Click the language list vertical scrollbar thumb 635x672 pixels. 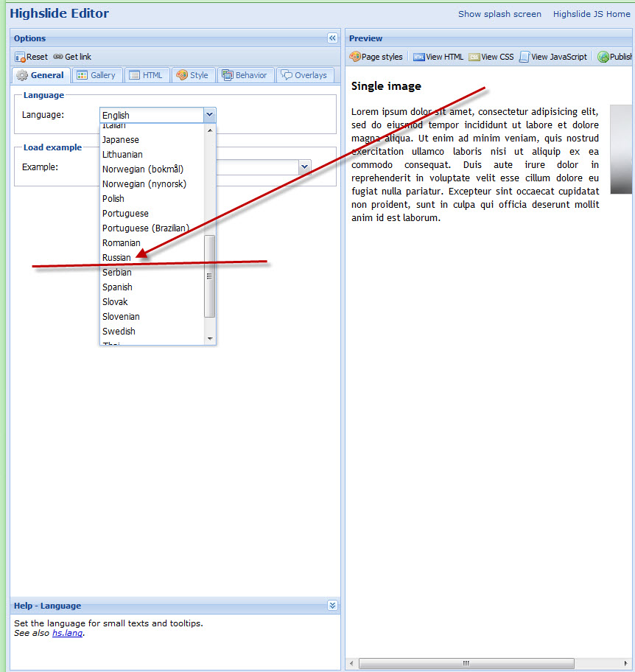[x=209, y=276]
